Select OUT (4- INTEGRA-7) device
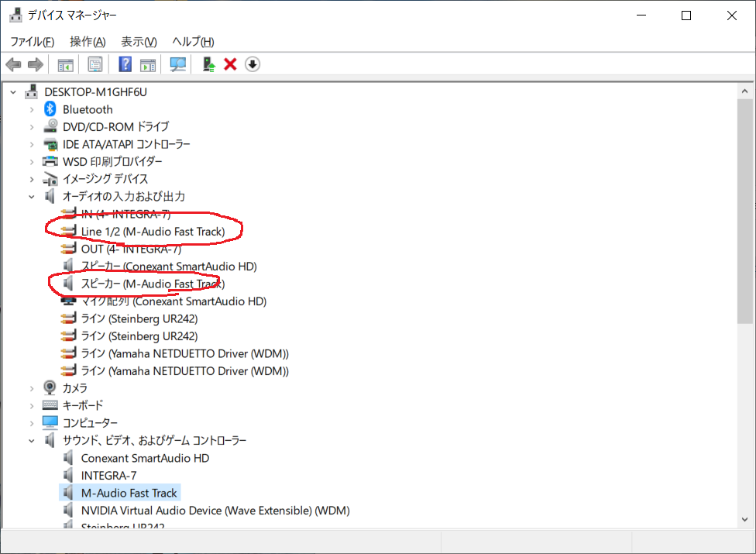The height and width of the screenshot is (554, 756). (x=131, y=249)
